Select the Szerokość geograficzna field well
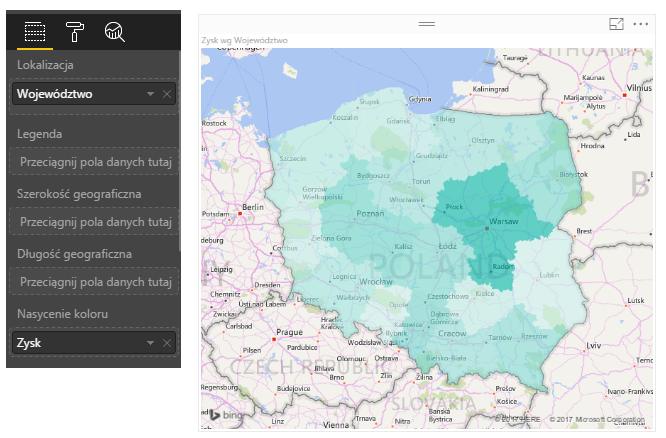Viewport: 666px width, 438px height. pos(94,221)
